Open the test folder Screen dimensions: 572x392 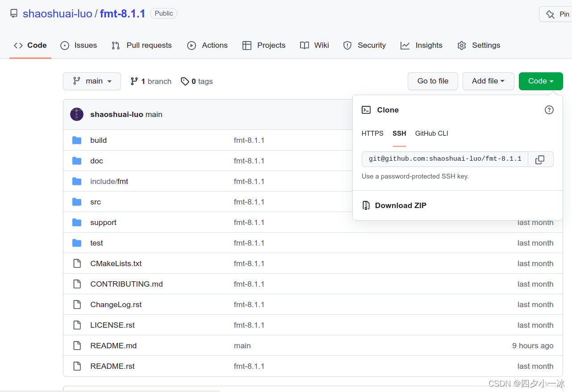pyautogui.click(x=96, y=243)
